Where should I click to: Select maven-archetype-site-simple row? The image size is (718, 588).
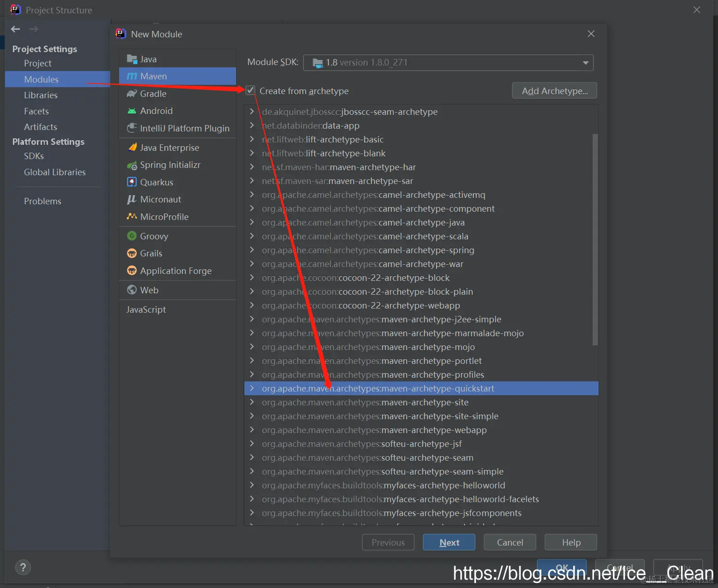click(421, 416)
